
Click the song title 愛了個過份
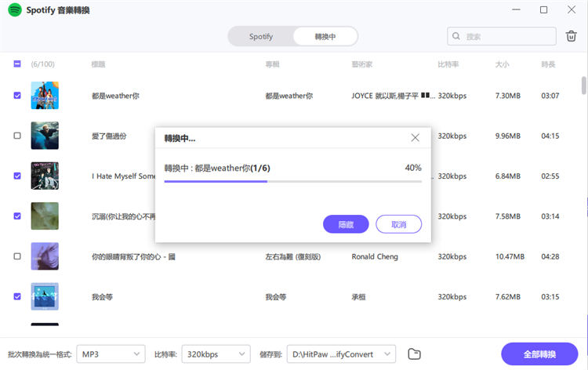click(109, 136)
